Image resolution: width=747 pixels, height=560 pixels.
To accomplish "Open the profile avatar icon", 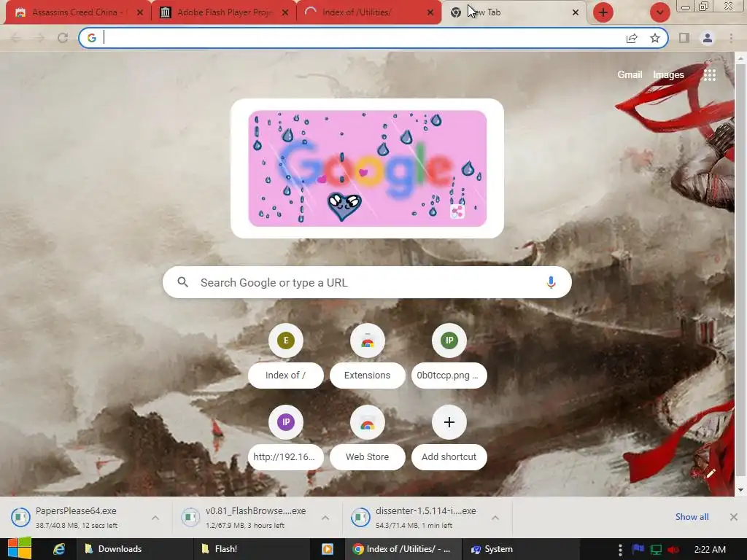I will [x=708, y=38].
